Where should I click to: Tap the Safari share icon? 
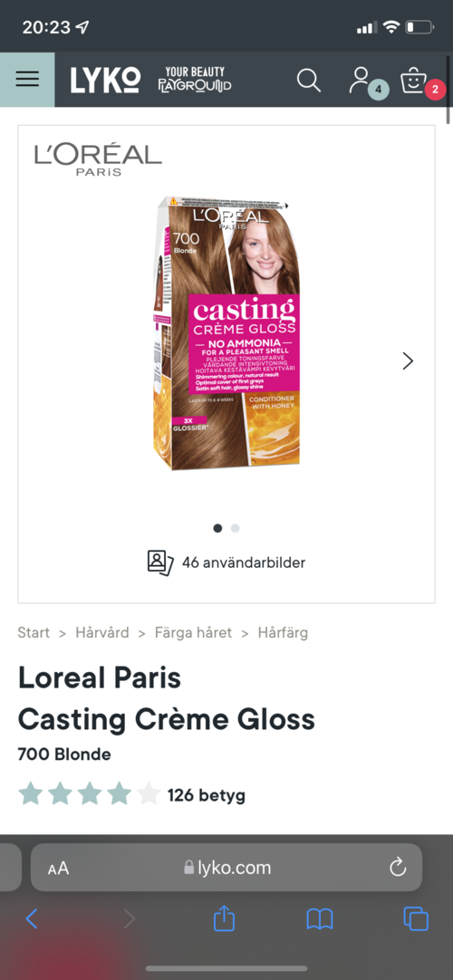[224, 918]
